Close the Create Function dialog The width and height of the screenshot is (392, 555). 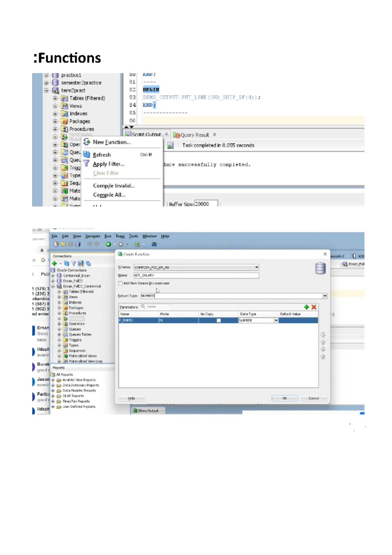(x=325, y=254)
